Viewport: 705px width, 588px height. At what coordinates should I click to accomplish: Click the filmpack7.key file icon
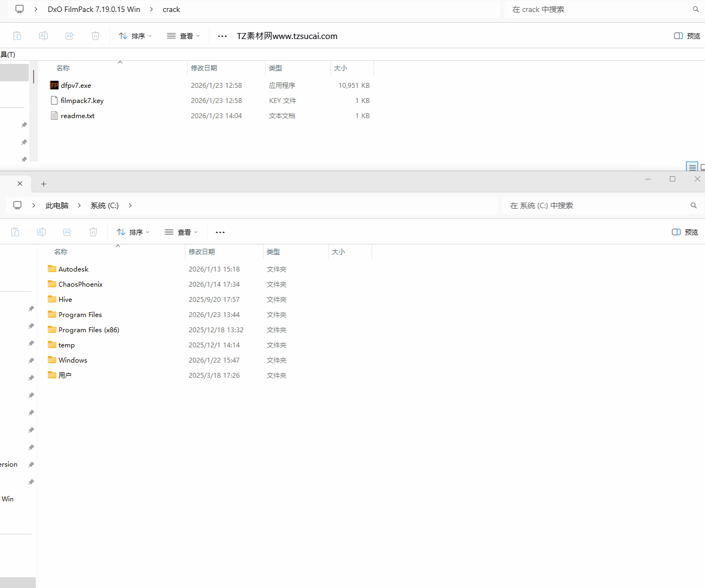[54, 100]
